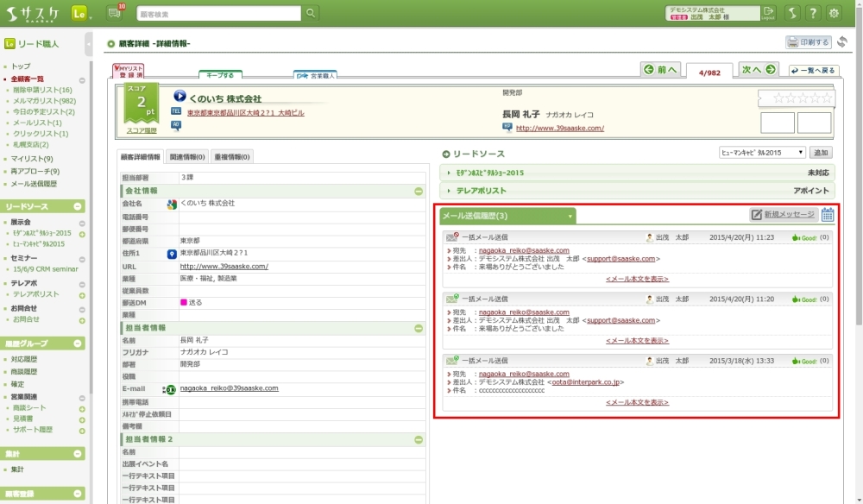Switch to 顧客詳細情報 tab
The height and width of the screenshot is (504, 863).
141,157
